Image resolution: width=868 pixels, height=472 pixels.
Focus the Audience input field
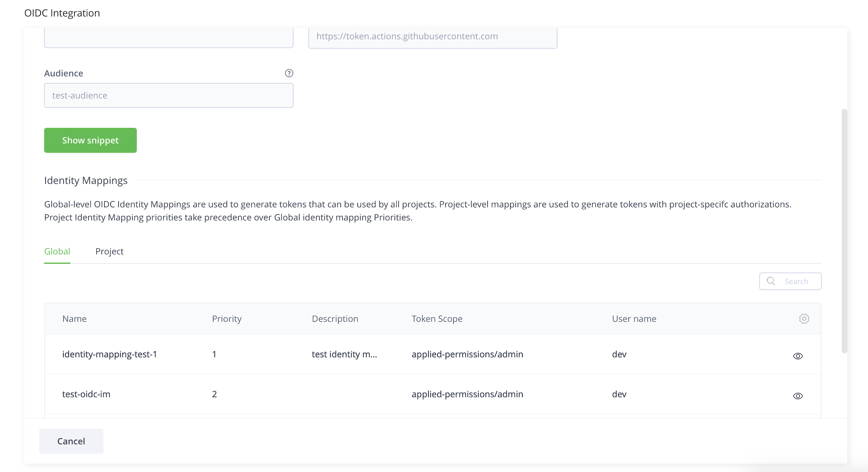pos(169,95)
